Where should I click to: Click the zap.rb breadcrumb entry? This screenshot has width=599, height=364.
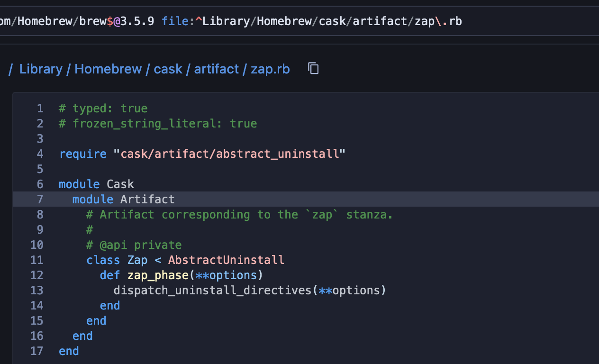click(x=270, y=69)
